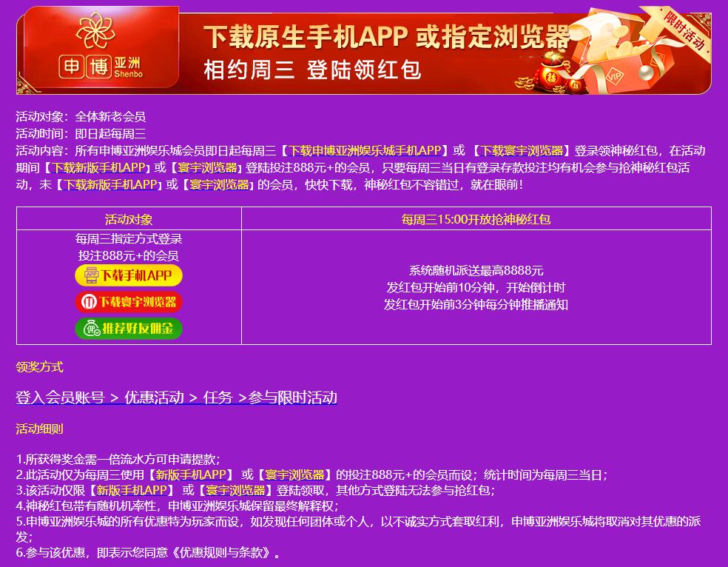Viewport: 728px width, 567px height.
Task: Click table header 每周三15:00开放抢神秘红包
Action: (476, 219)
